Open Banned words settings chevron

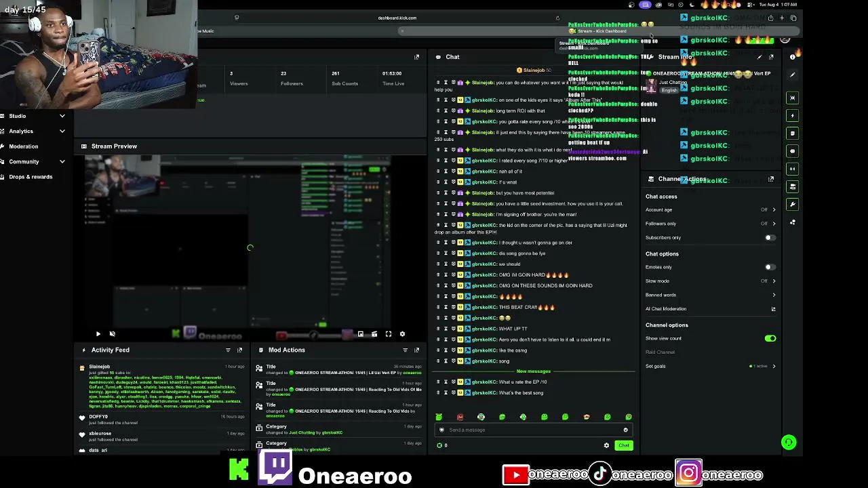774,295
